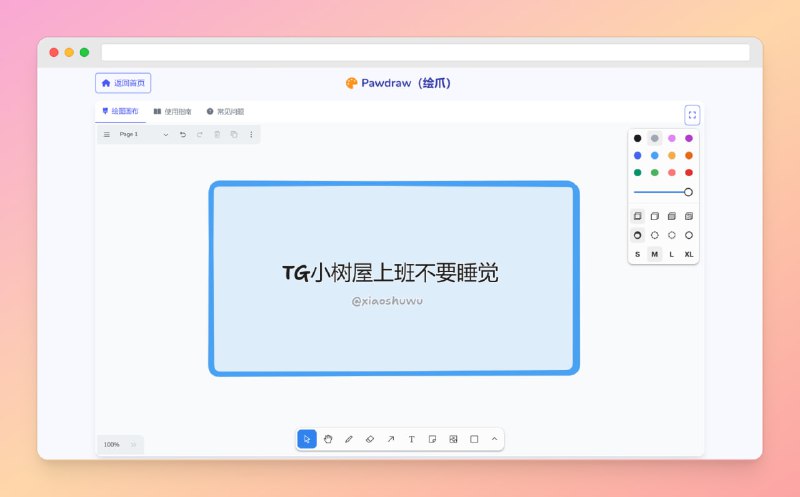Redo the undone action
The width and height of the screenshot is (800, 497).
(200, 135)
